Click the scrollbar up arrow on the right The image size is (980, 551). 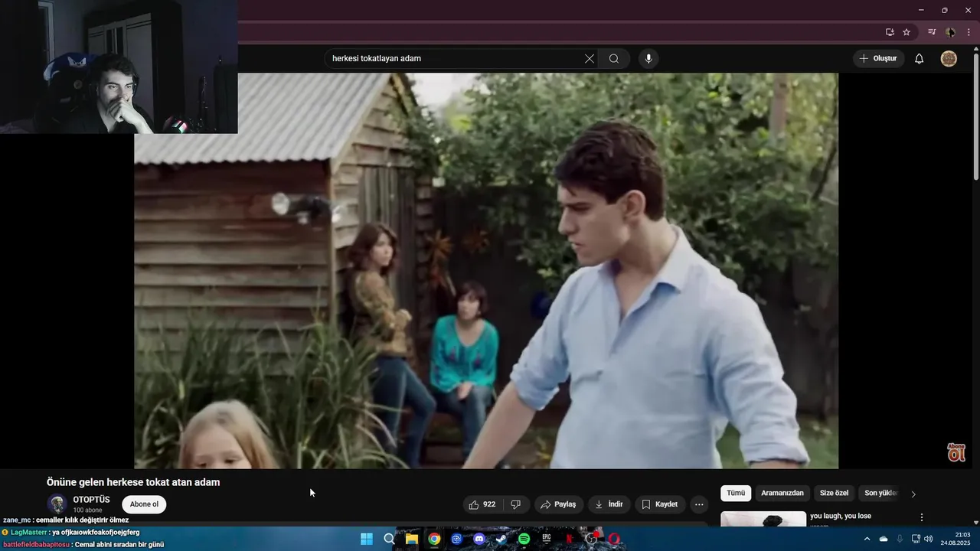point(975,50)
